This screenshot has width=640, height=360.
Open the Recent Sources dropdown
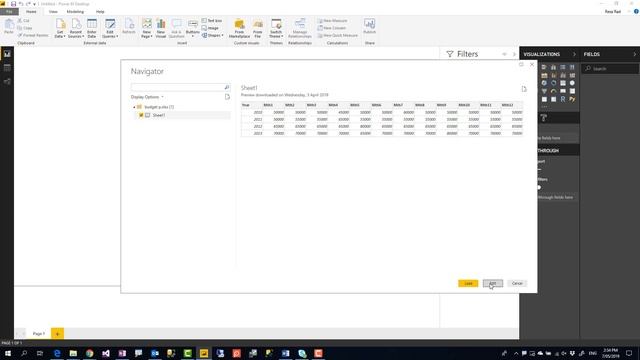(x=76, y=29)
